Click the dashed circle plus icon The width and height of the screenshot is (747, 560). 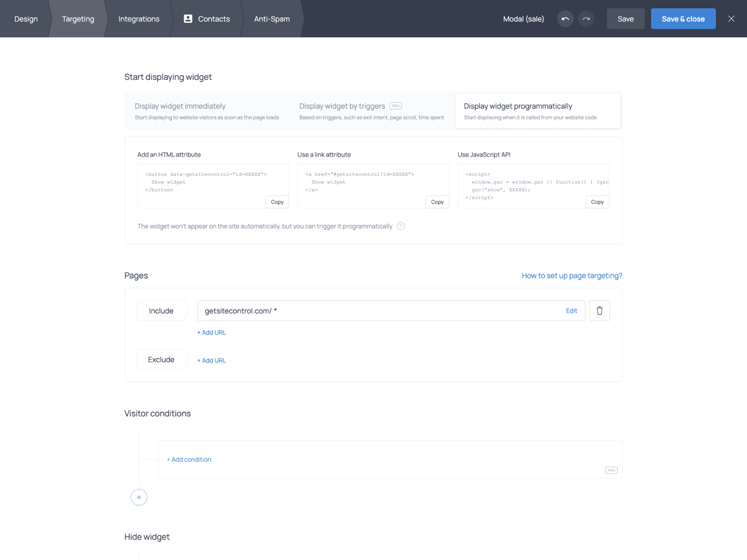pos(139,497)
